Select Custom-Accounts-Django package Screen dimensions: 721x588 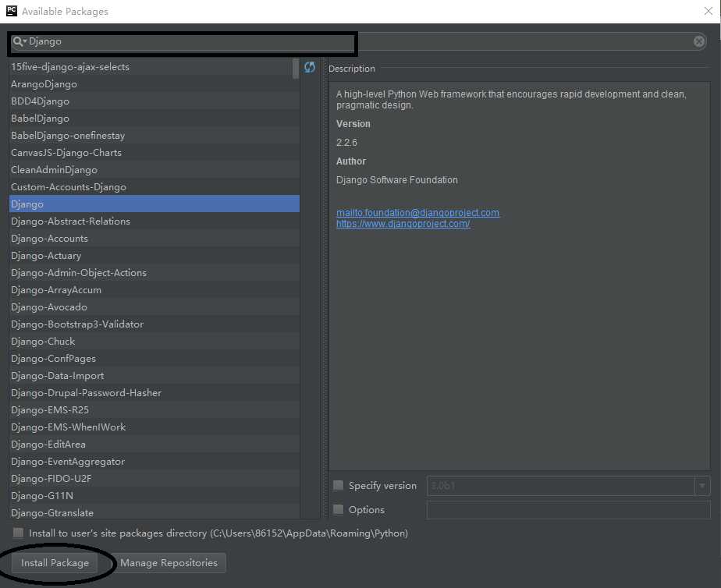tap(154, 187)
